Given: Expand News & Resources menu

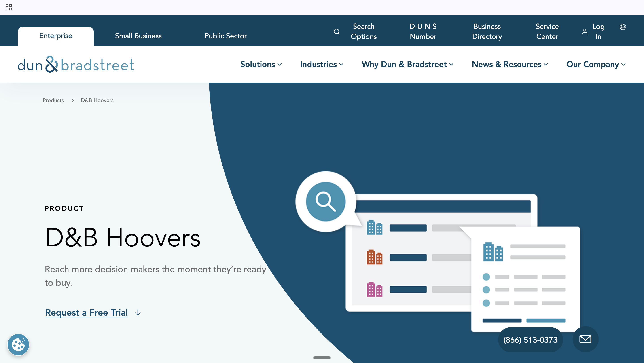Looking at the screenshot, I should click(x=510, y=64).
